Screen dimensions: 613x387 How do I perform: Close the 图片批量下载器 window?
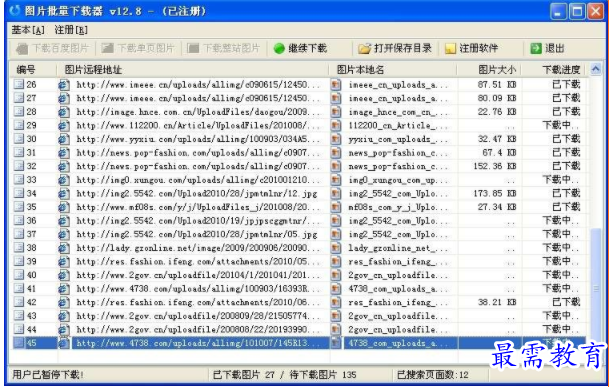[x=596, y=11]
